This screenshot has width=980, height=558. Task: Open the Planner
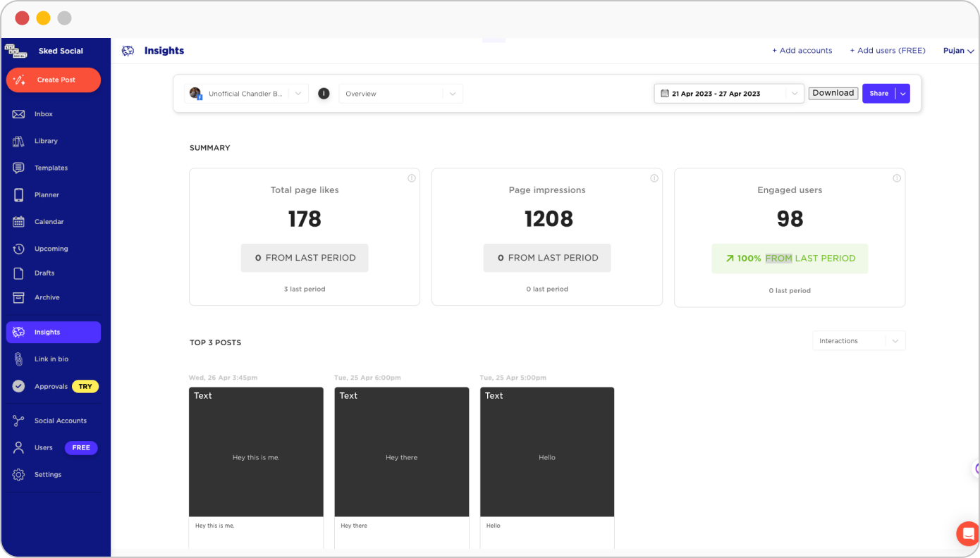pos(47,194)
